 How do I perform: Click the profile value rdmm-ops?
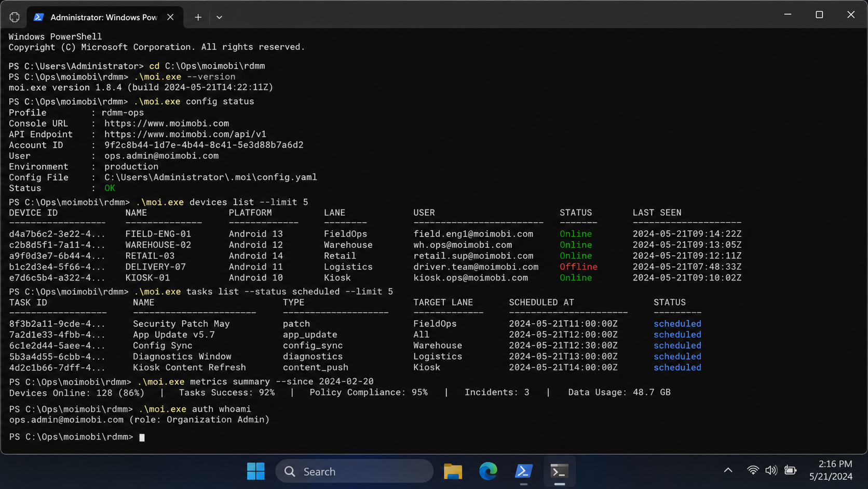[x=123, y=113]
